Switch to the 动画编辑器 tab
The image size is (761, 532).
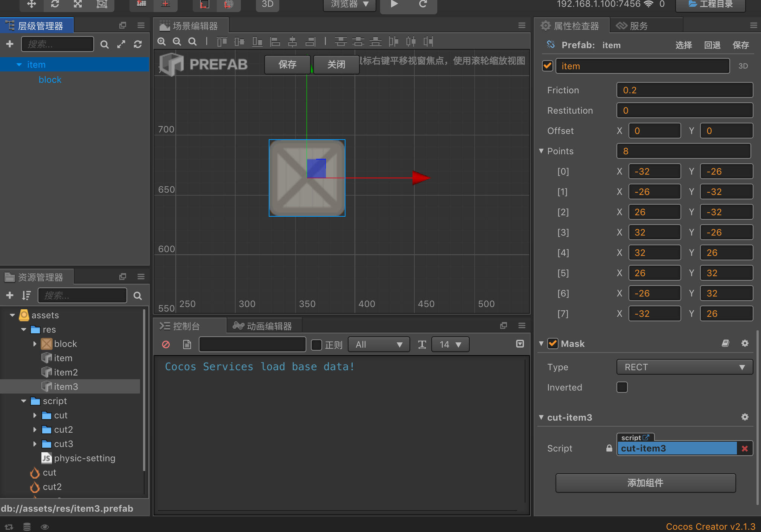tap(263, 326)
